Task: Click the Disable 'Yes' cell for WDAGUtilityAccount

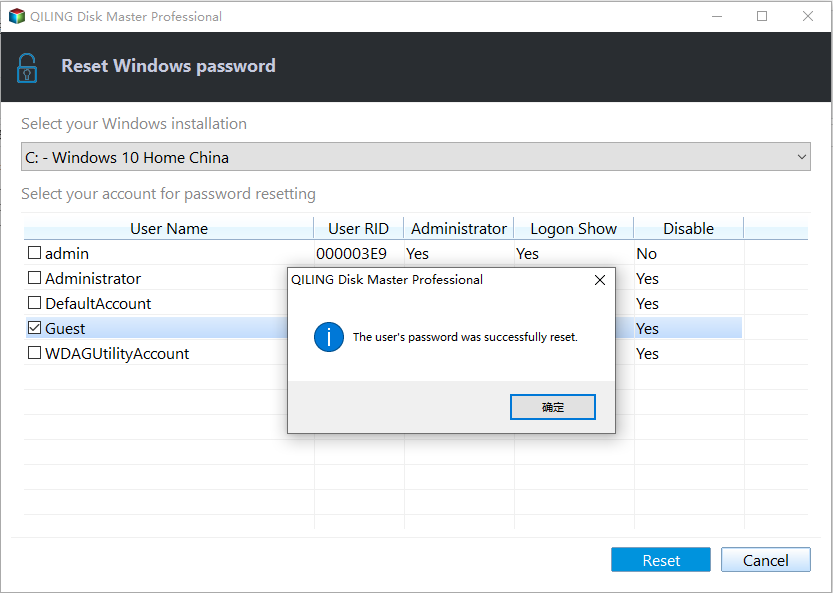Action: [648, 353]
